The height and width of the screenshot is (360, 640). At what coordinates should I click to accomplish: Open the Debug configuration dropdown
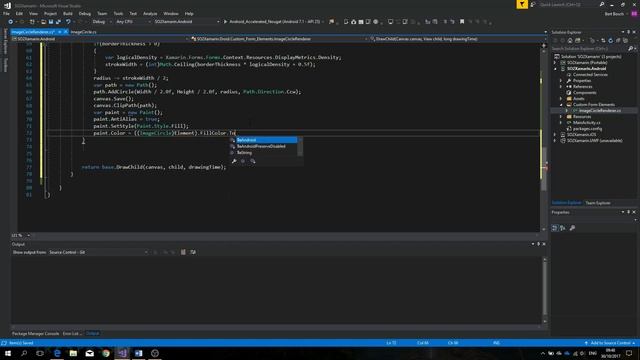coord(101,22)
